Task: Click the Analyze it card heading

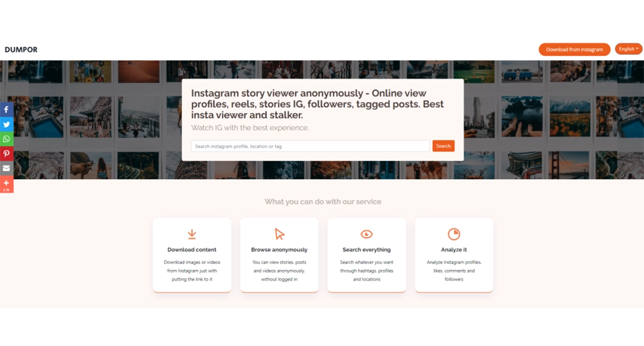Action: coord(454,250)
